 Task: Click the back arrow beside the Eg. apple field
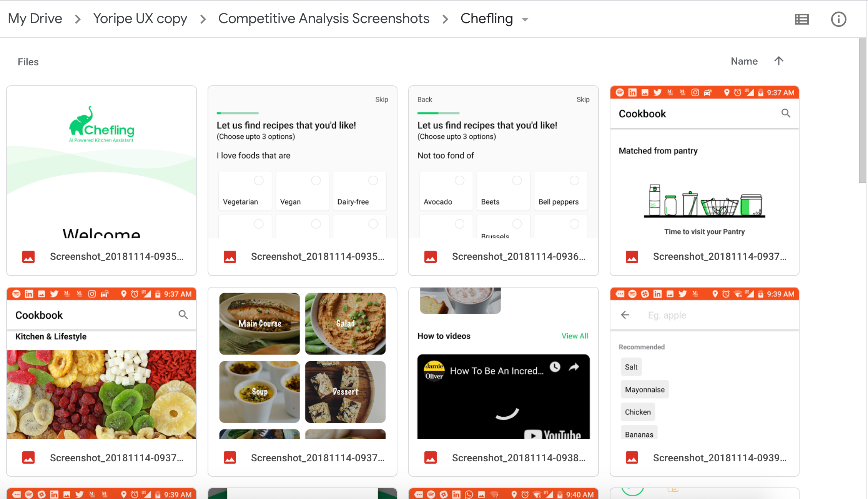[x=625, y=315]
